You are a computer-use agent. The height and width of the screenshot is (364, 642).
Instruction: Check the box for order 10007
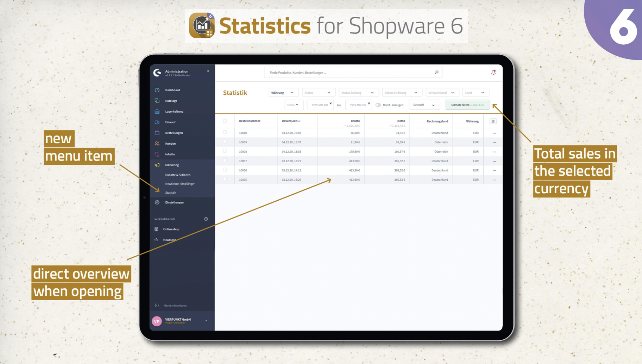coord(225,161)
